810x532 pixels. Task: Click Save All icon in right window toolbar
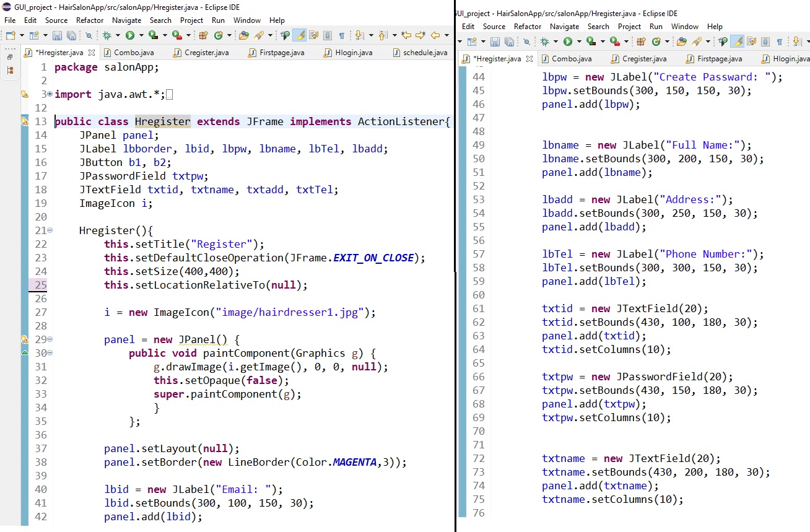pos(509,41)
